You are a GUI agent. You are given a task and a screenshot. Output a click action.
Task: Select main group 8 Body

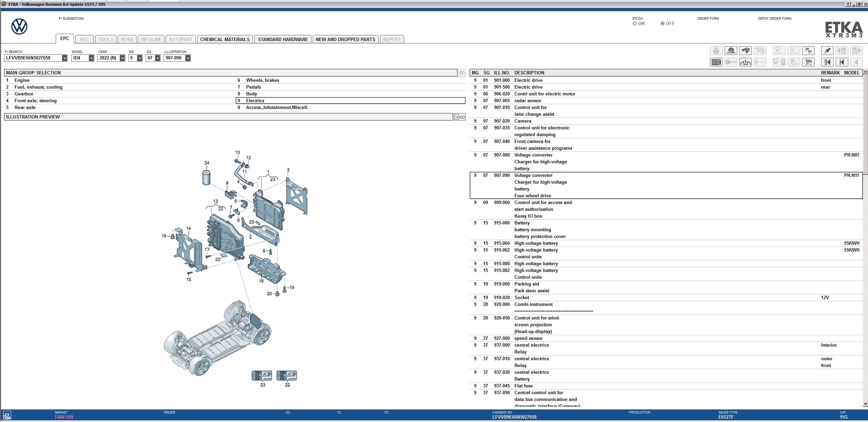350,94
